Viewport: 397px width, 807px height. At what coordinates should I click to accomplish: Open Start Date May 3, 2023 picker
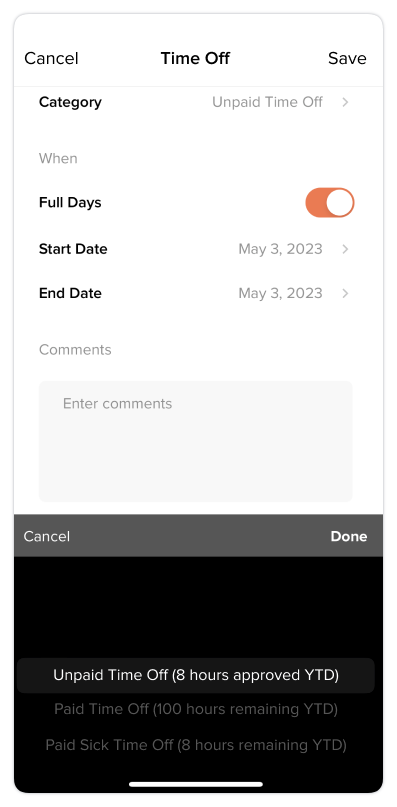click(x=280, y=249)
